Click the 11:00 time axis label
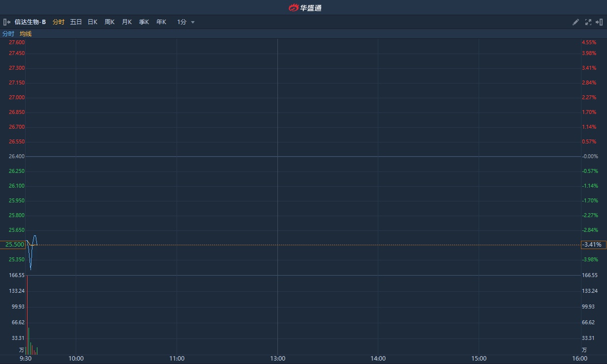This screenshot has height=364, width=607. 177,359
